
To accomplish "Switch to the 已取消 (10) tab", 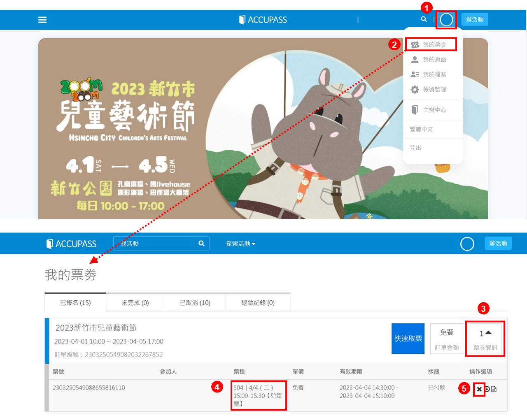I will point(195,303).
